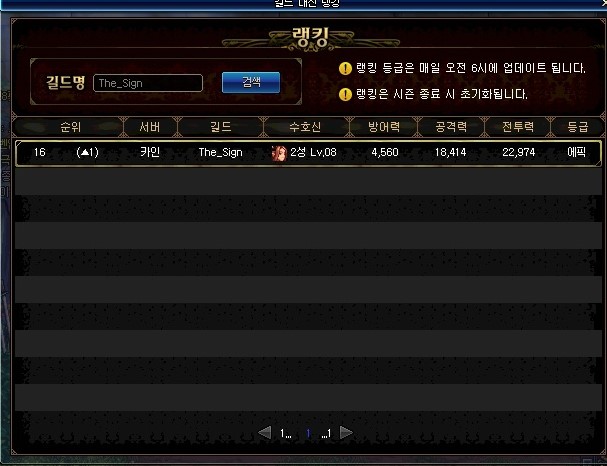Viewport: 607px width, 466px height.
Task: Click the yellow warning icon beside ranking update notice
Action: tap(345, 69)
